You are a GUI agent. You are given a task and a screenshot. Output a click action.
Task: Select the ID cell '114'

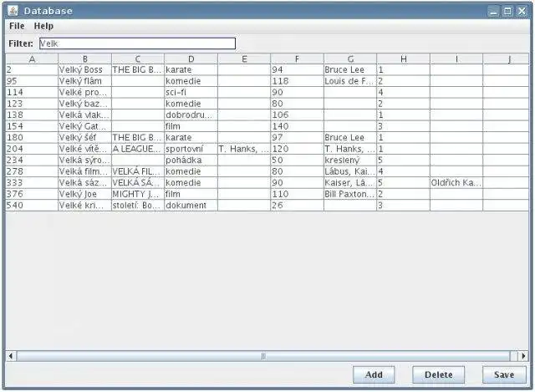click(32, 92)
